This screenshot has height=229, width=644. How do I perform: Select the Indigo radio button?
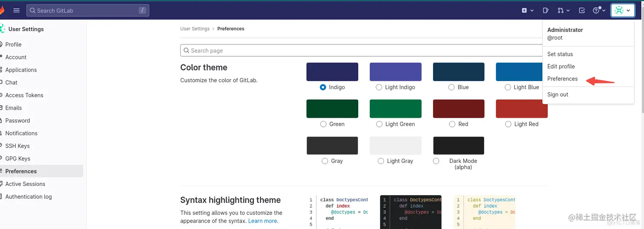pyautogui.click(x=323, y=87)
